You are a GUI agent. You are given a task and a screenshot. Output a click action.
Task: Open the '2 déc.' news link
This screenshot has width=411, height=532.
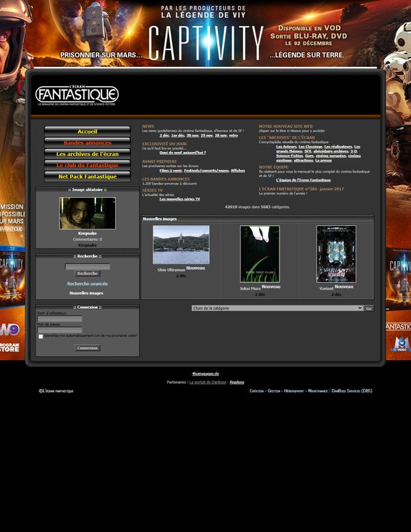click(x=164, y=136)
